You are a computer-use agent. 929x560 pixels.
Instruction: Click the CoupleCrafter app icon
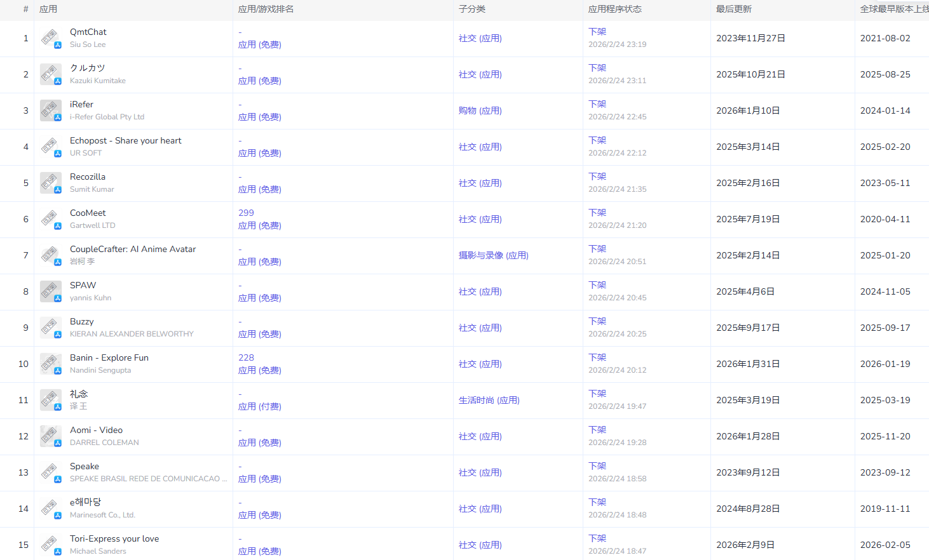pos(51,255)
